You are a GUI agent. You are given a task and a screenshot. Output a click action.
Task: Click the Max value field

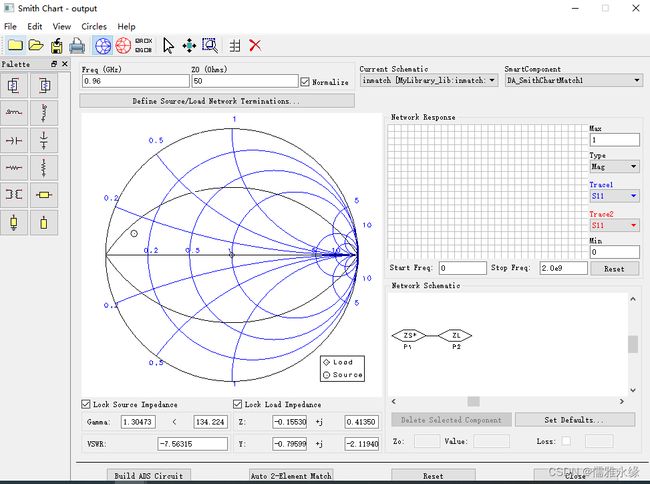pos(614,140)
